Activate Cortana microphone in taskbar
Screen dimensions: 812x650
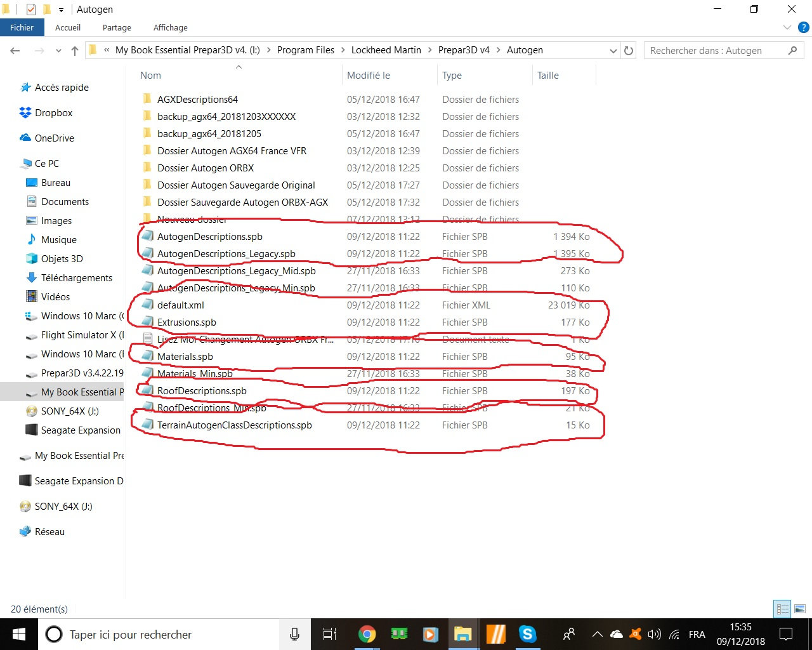point(295,634)
